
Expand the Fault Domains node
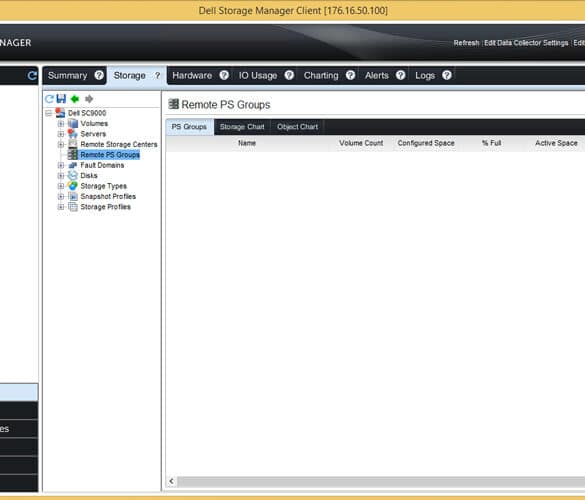tap(61, 165)
